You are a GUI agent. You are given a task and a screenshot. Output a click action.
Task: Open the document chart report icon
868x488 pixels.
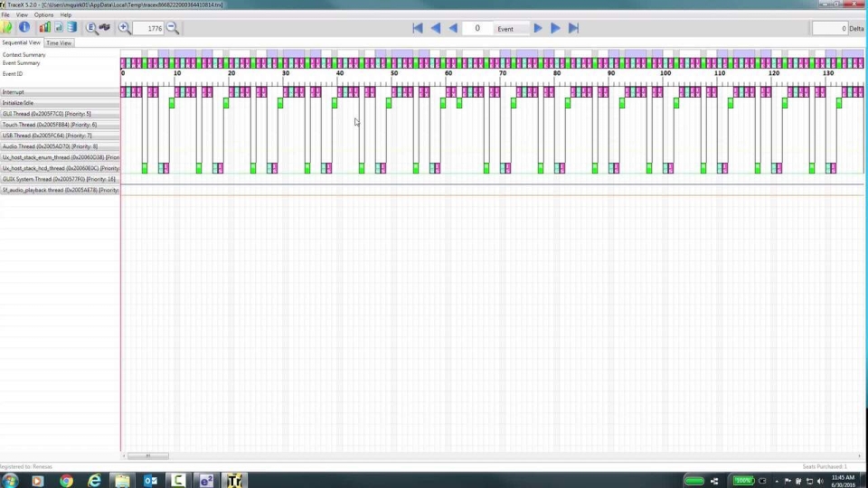(59, 27)
